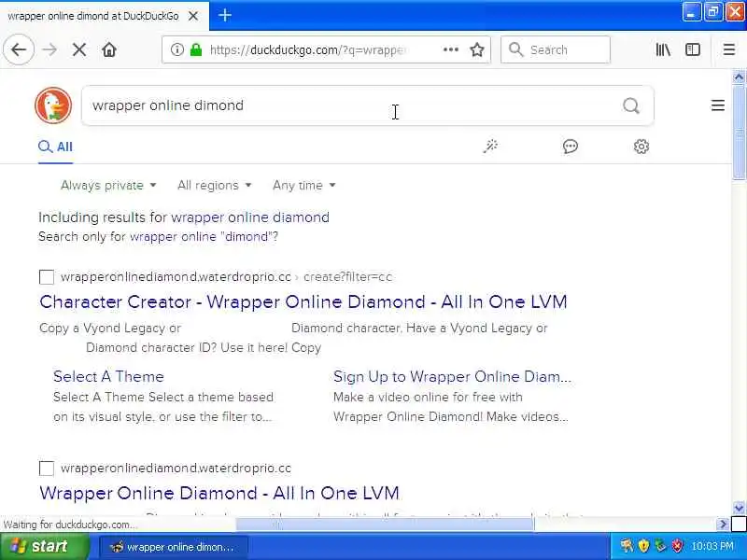Viewport: 747px width, 560px height.
Task: Click the DuckDuckGo duck logo
Action: [53, 105]
